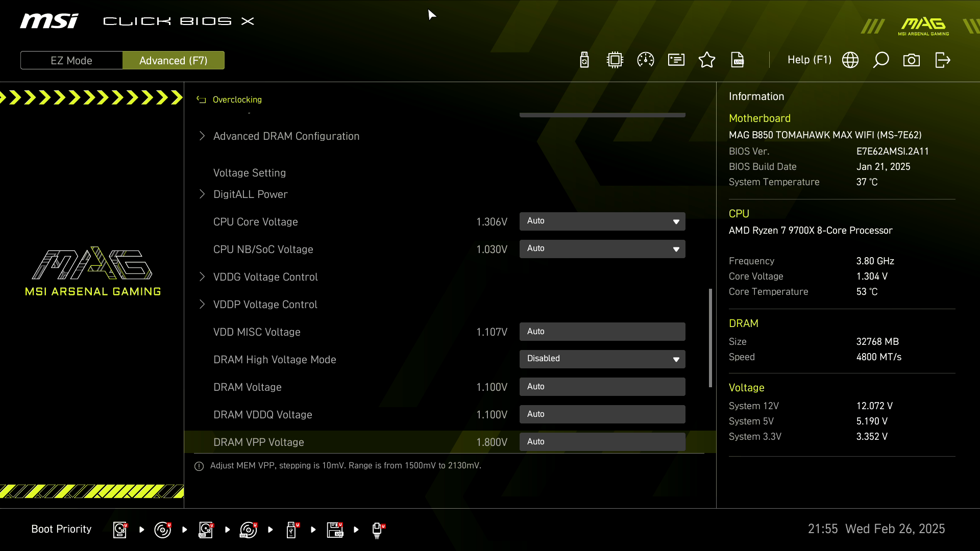Viewport: 980px width, 551px height.
Task: Open the M-Flash BIOS update utility
Action: tap(584, 60)
